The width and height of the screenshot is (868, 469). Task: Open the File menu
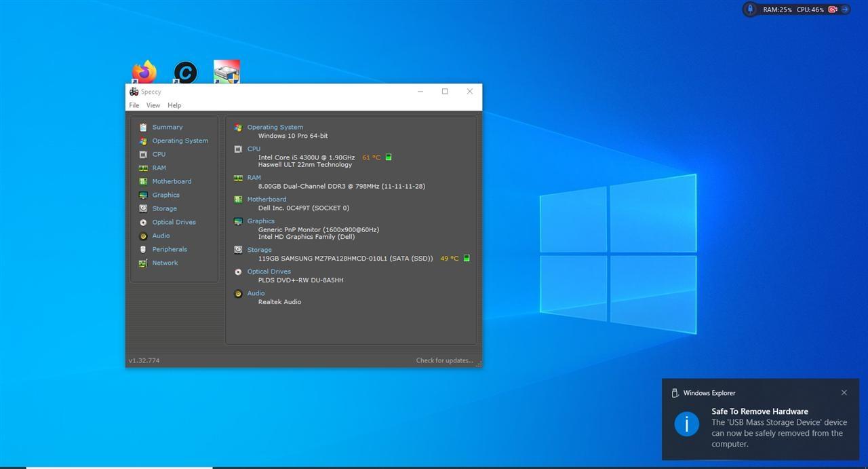[134, 105]
